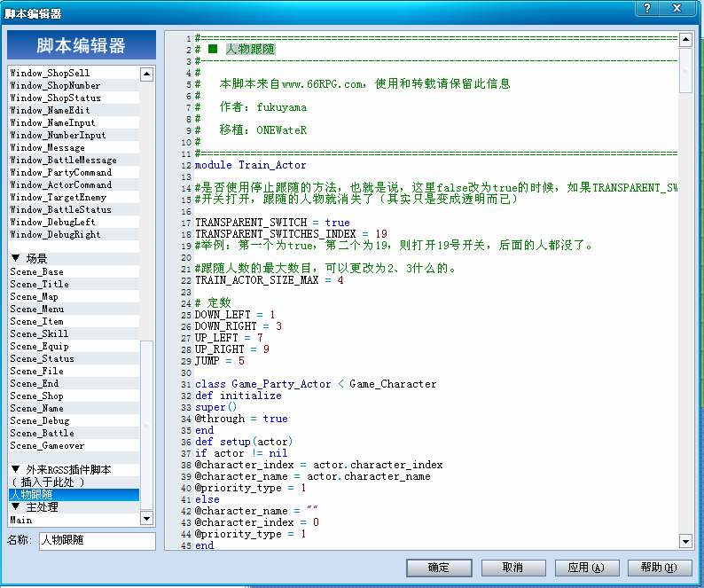
Task: Open Scene_Menu script
Action: [x=74, y=309]
